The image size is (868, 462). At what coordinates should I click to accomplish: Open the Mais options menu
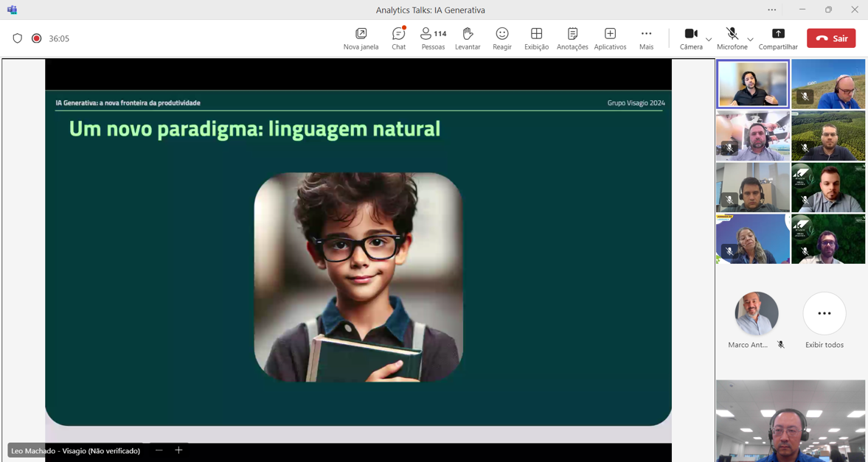[x=646, y=38]
